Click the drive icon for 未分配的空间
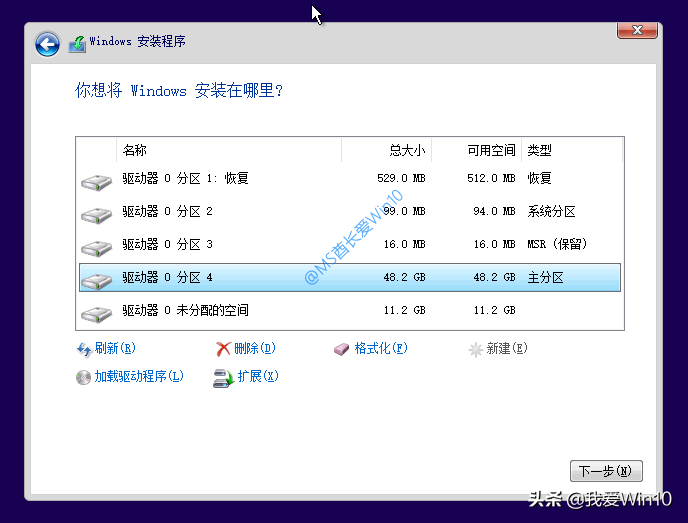This screenshot has height=523, width=688. point(97,314)
